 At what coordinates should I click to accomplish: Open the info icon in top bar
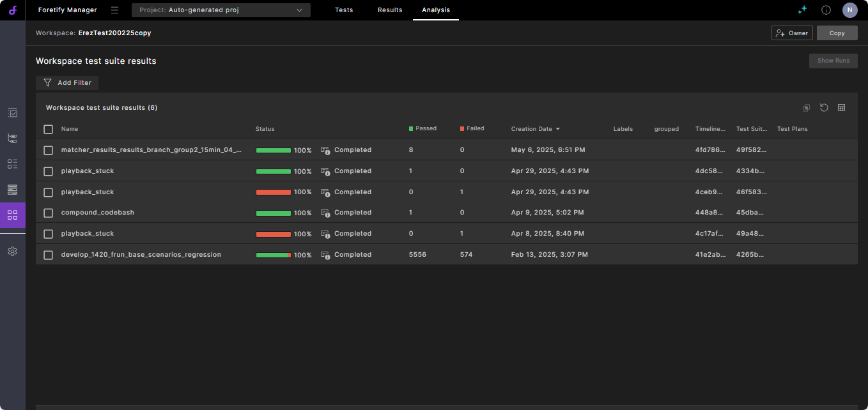826,10
